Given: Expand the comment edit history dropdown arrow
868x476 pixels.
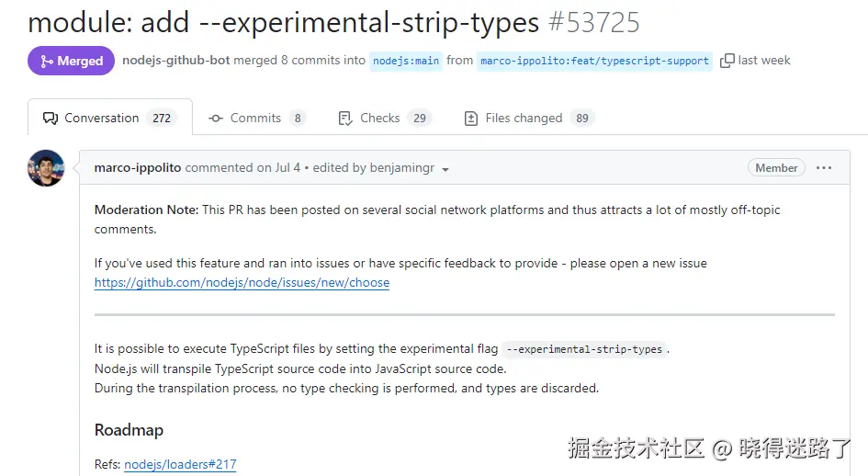Looking at the screenshot, I should pyautogui.click(x=445, y=170).
